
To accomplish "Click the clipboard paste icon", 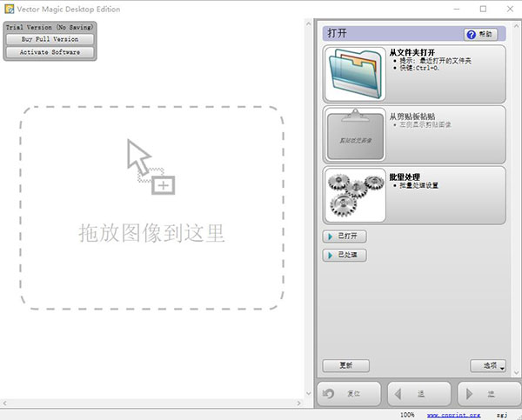I will click(355, 135).
